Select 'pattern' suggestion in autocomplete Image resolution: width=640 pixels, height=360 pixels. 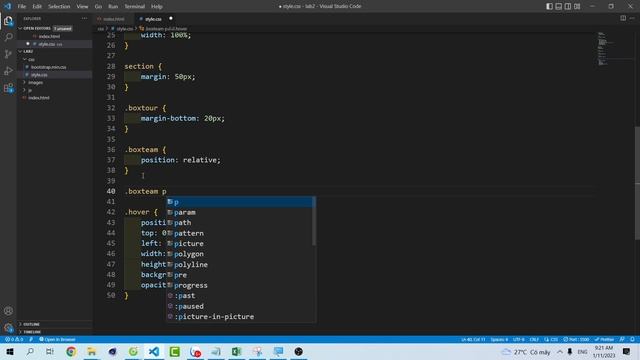[x=239, y=233]
